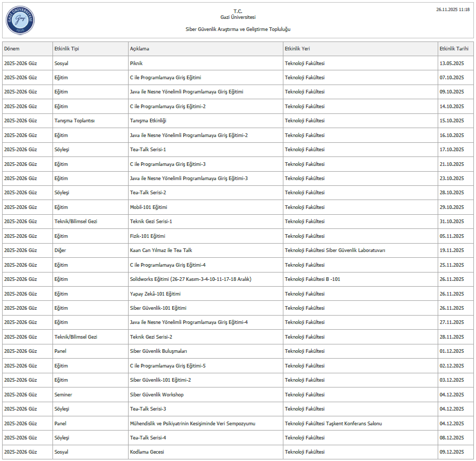476x461 pixels.
Task: Select the Etkinlik Tipi column header
Action: pyautogui.click(x=67, y=49)
